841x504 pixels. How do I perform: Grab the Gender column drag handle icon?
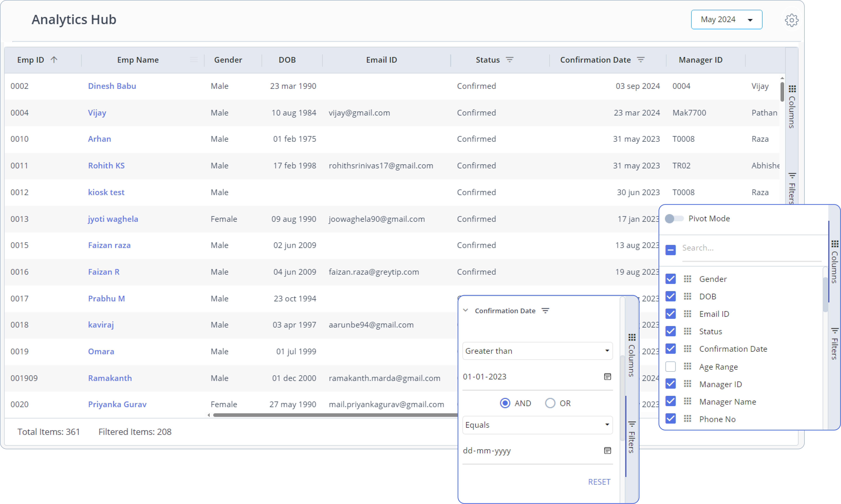(x=687, y=279)
